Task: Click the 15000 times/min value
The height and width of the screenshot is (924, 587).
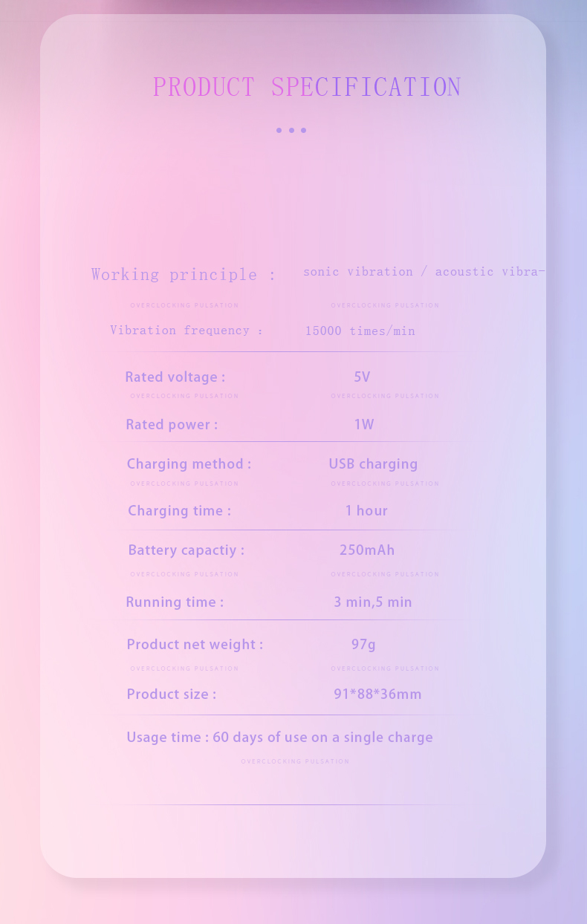Action: pyautogui.click(x=360, y=331)
